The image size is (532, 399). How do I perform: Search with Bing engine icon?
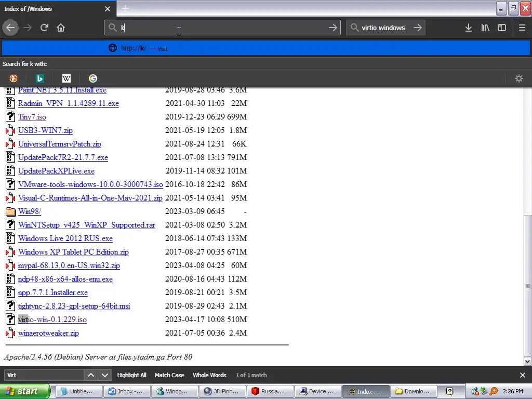(39, 79)
